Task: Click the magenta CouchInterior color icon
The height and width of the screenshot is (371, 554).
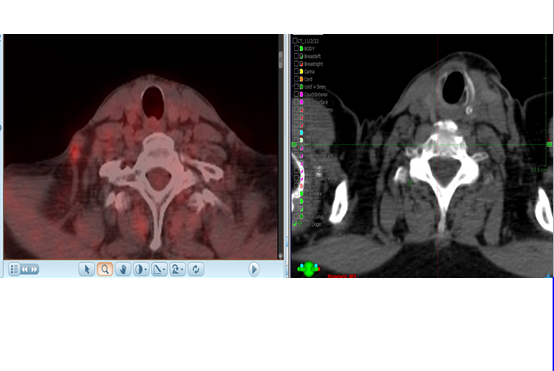Action: tap(301, 94)
